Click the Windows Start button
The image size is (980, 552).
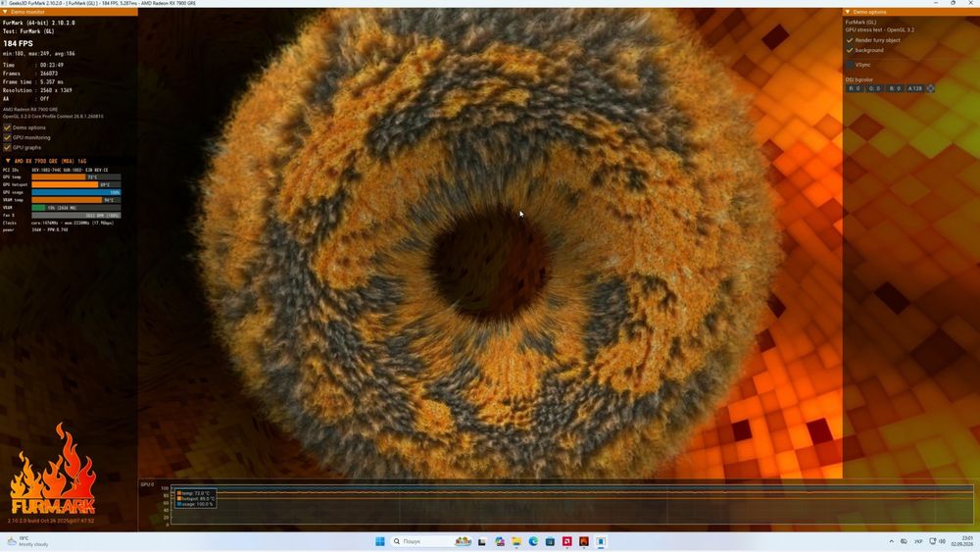coord(380,541)
